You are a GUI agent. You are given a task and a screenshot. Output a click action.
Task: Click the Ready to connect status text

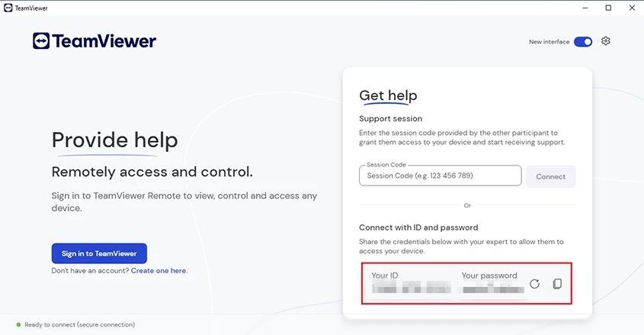click(80, 325)
